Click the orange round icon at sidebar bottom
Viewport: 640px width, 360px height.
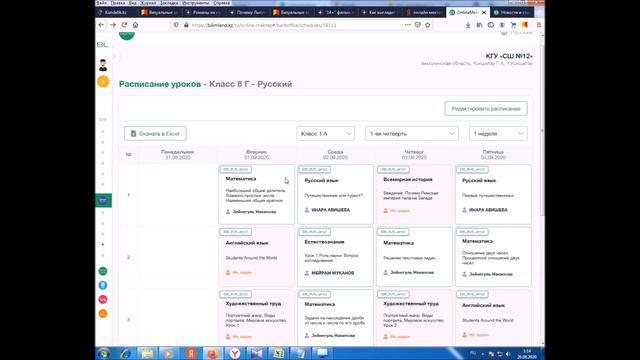click(103, 313)
